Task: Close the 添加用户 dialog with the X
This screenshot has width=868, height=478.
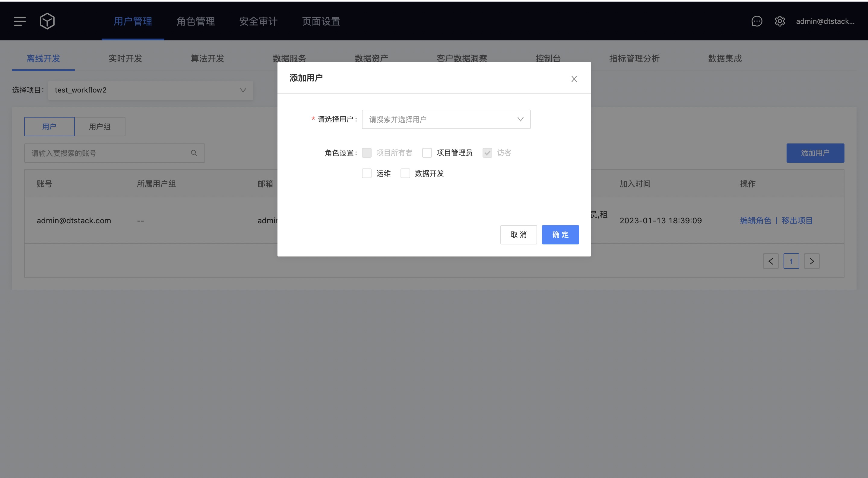Action: coord(574,79)
